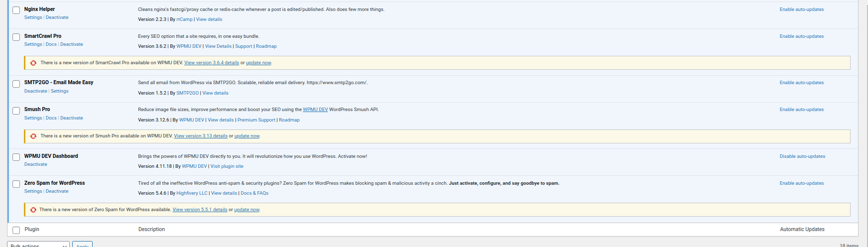The height and width of the screenshot is (247, 868).
Task: Tick the WPMU DEV Dashboard checkbox
Action: click(16, 157)
